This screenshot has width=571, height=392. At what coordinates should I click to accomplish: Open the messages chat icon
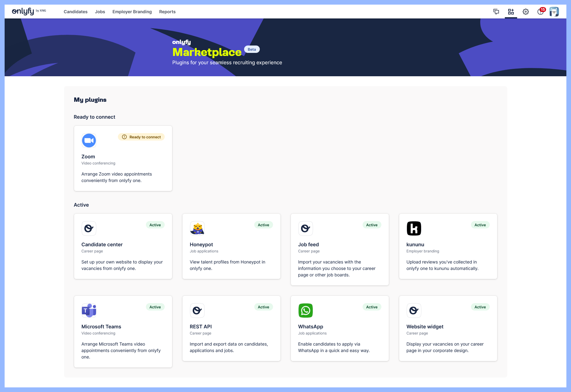click(496, 12)
